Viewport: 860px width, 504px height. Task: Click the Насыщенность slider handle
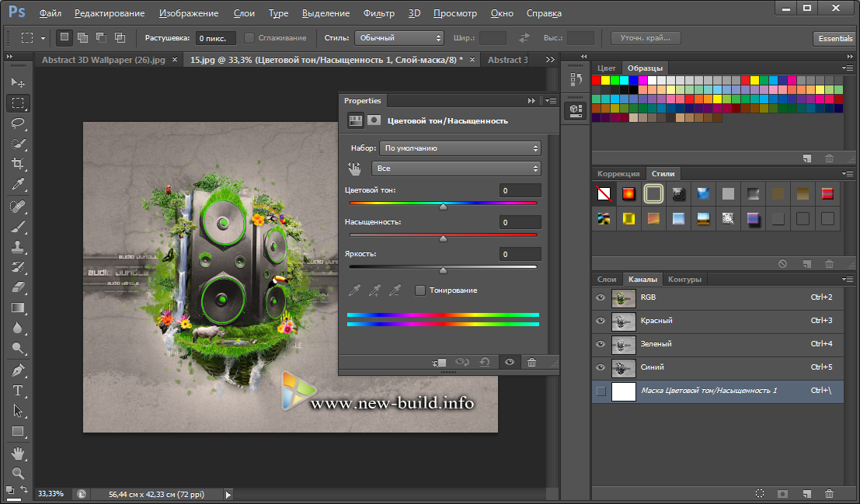(x=443, y=238)
